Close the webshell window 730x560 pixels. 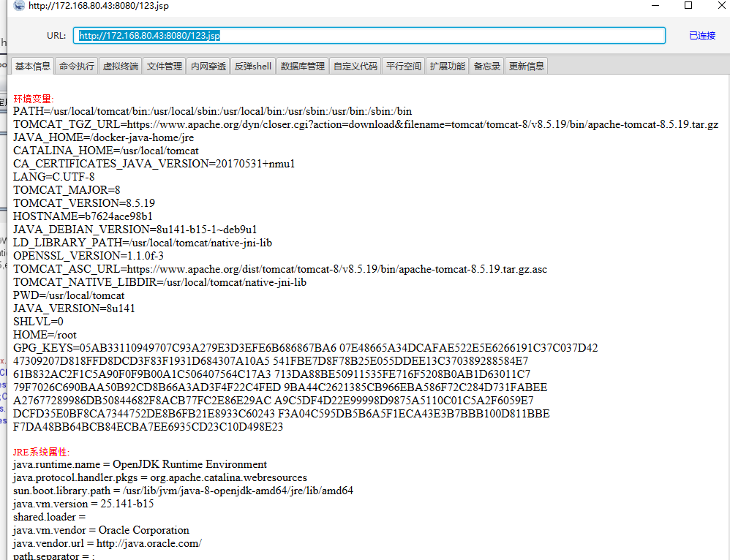pyautogui.click(x=720, y=6)
